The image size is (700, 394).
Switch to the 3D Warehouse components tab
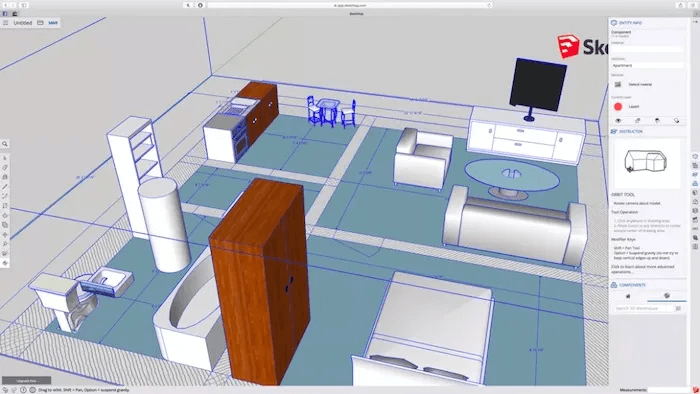tap(667, 296)
